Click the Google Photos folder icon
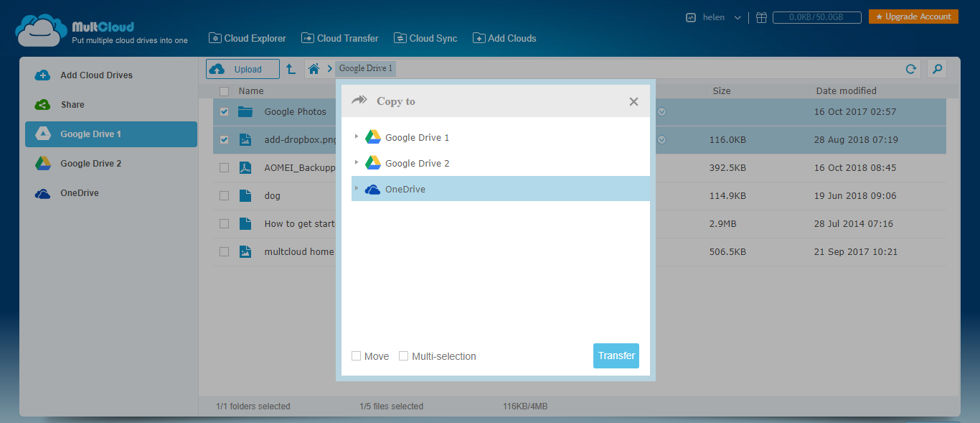The image size is (980, 423). (x=245, y=112)
